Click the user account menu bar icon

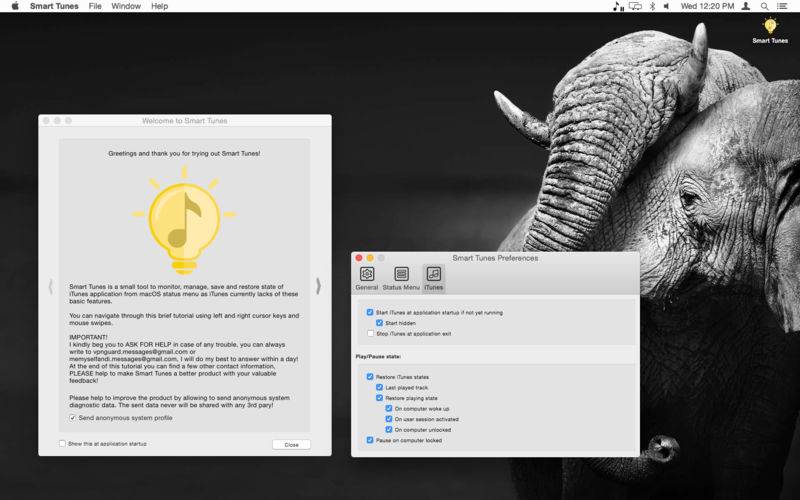pyautogui.click(x=746, y=6)
